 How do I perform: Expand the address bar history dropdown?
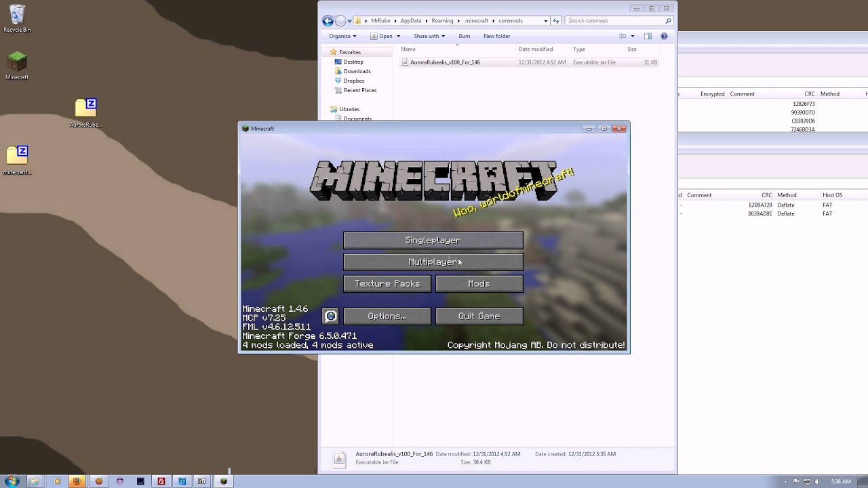(x=546, y=21)
